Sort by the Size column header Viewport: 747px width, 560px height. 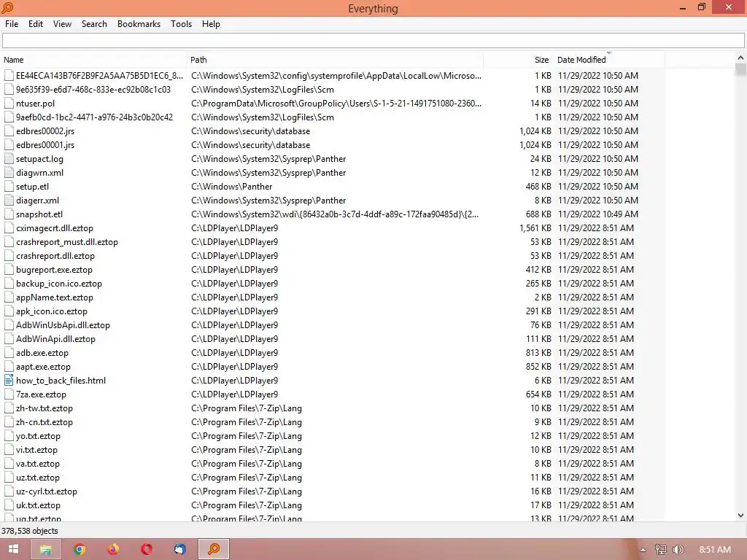tap(519, 60)
